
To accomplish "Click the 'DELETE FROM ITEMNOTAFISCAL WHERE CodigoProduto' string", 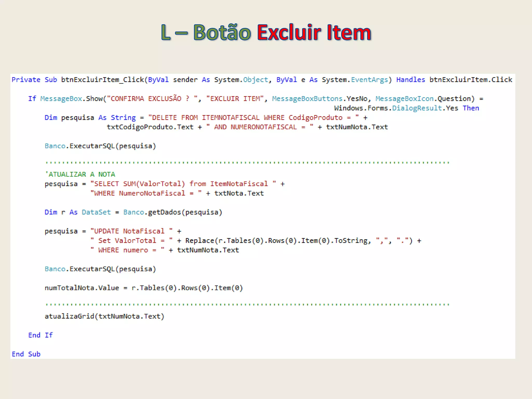I will tap(254, 118).
